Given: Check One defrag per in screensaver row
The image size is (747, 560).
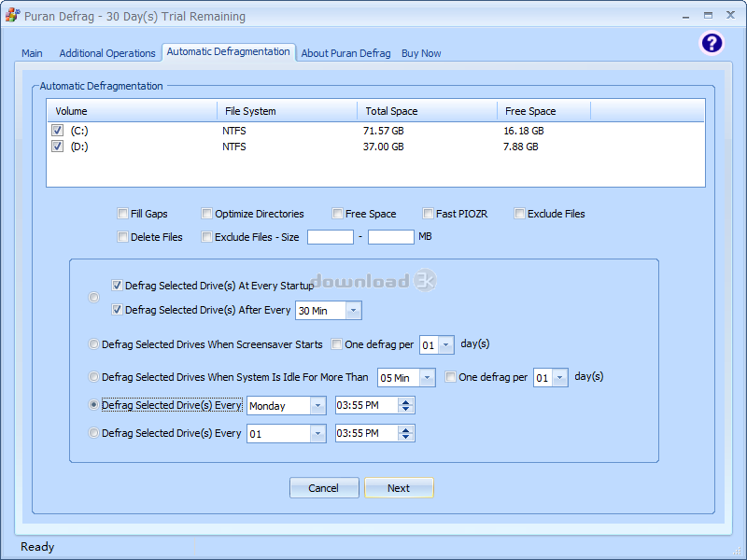Looking at the screenshot, I should [x=337, y=343].
